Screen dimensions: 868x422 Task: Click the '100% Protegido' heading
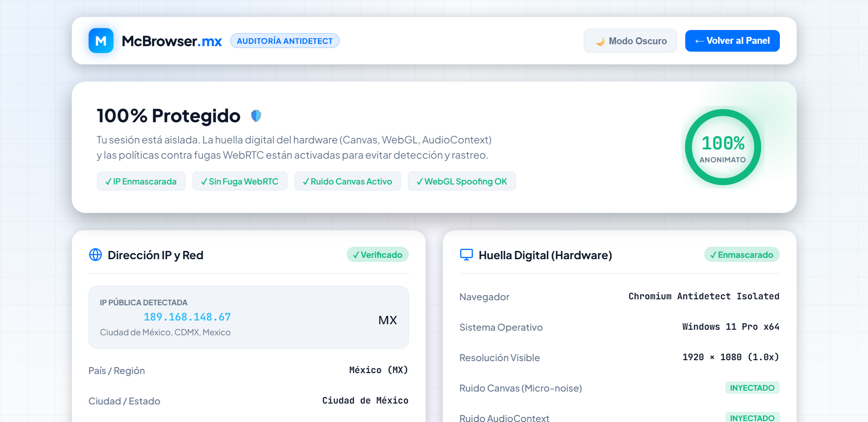[168, 116]
